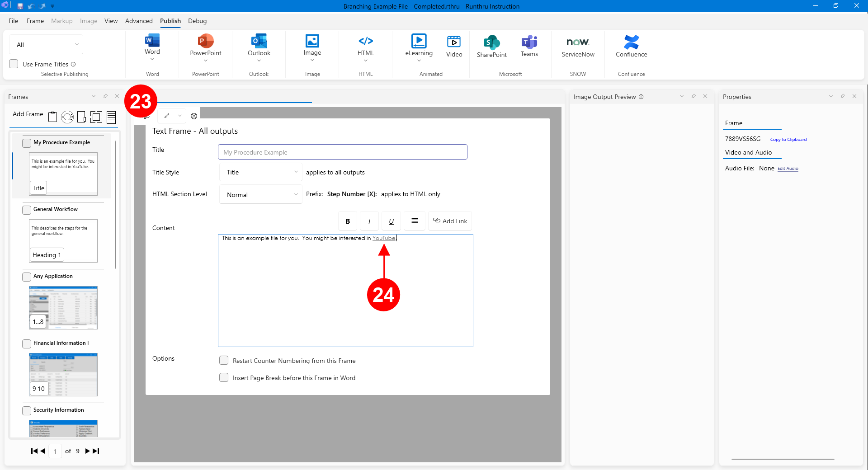
Task: Click the Title input field
Action: [342, 152]
